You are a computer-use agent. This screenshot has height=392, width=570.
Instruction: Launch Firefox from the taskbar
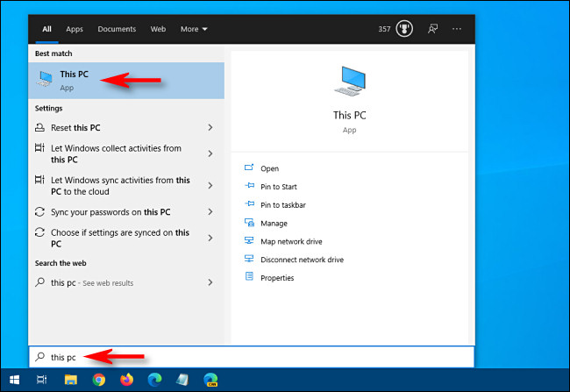pos(126,380)
